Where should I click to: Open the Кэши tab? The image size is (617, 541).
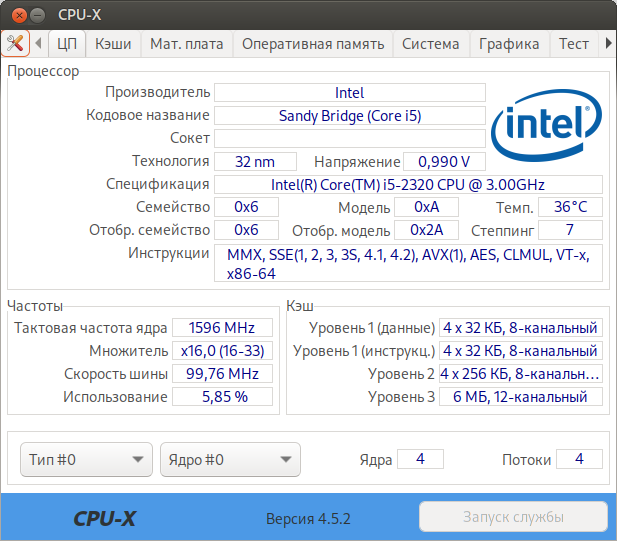[x=113, y=44]
